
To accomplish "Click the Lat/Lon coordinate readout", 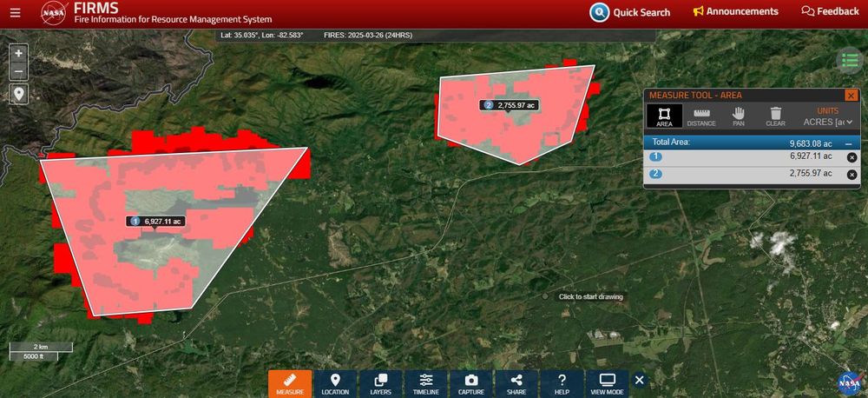I will pos(262,35).
